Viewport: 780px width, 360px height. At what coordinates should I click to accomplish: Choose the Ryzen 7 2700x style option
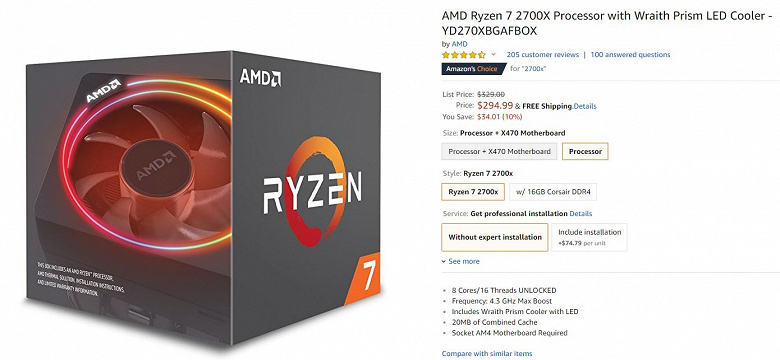(473, 192)
